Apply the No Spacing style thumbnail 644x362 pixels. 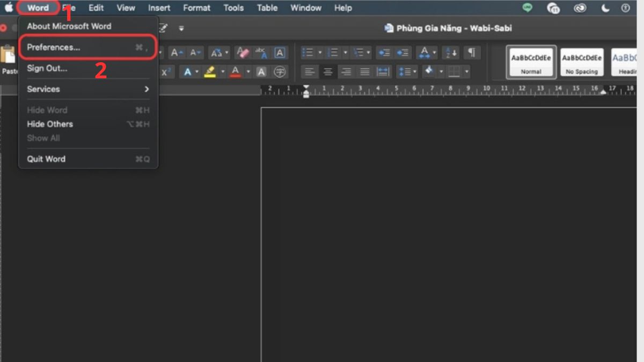tap(582, 62)
